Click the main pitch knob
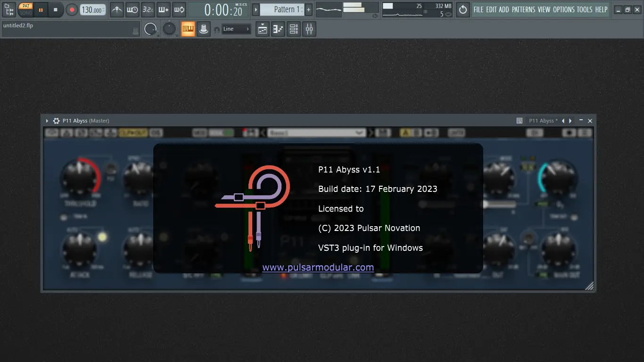This screenshot has height=362, width=644. click(x=169, y=29)
